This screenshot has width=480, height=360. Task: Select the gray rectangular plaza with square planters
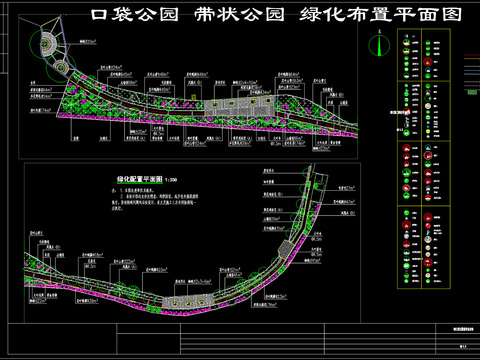coord(240,106)
